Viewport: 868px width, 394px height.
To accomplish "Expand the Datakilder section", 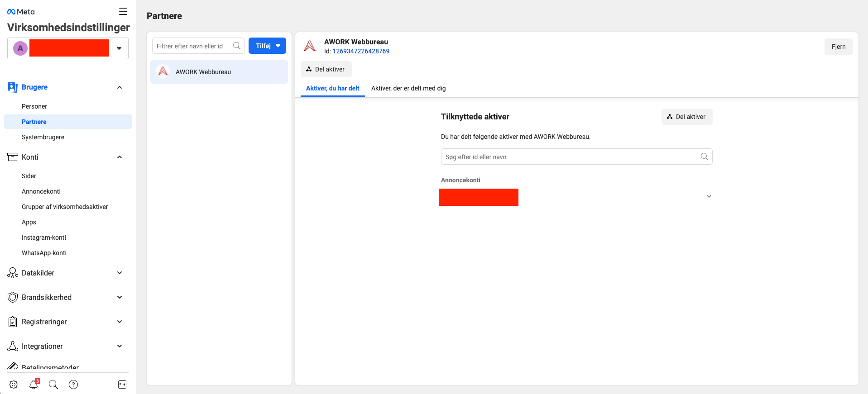I will point(120,273).
